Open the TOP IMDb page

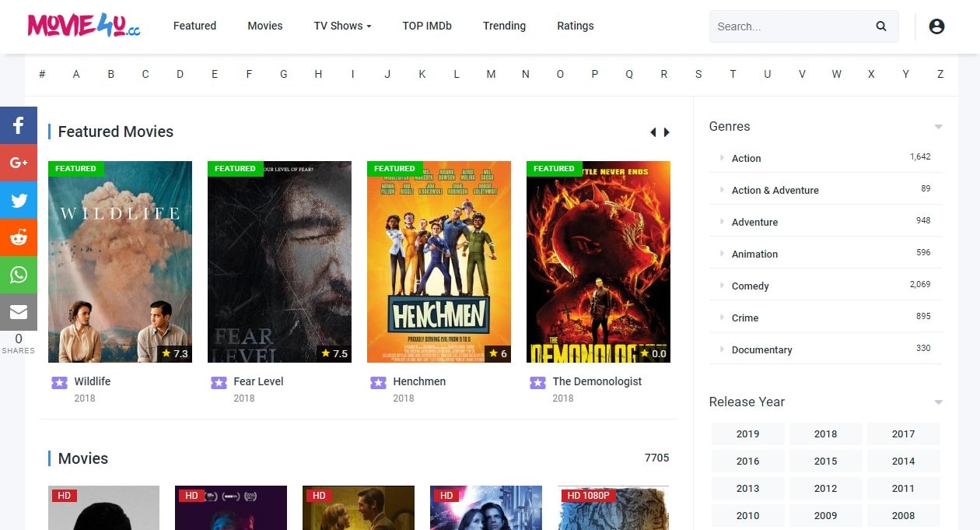click(427, 26)
